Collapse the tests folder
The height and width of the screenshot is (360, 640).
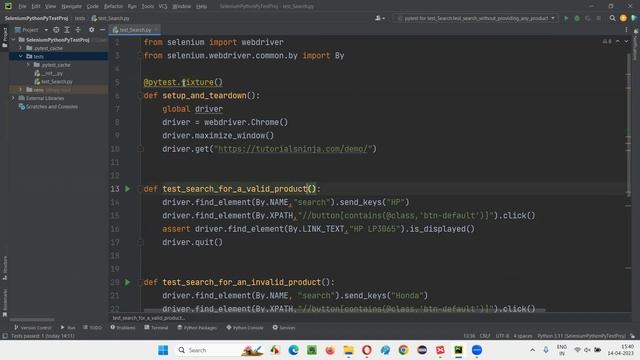[x=20, y=56]
